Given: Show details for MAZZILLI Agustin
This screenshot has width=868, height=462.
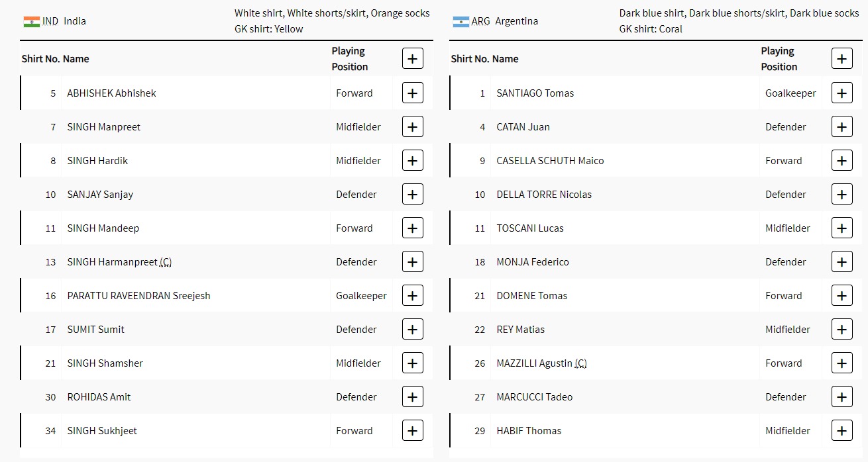Looking at the screenshot, I should pos(841,363).
